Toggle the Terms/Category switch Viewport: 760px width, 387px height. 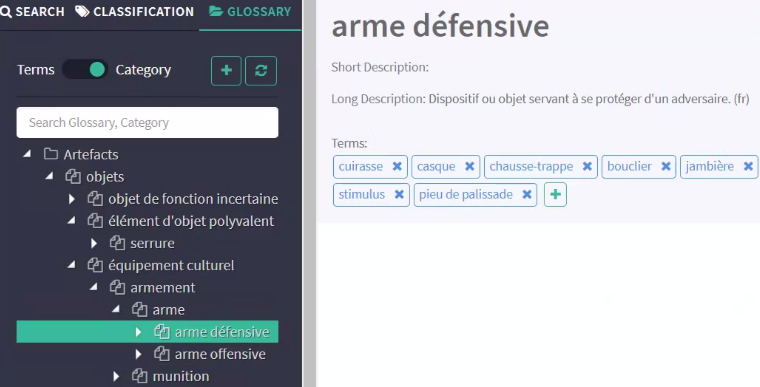pyautogui.click(x=85, y=70)
